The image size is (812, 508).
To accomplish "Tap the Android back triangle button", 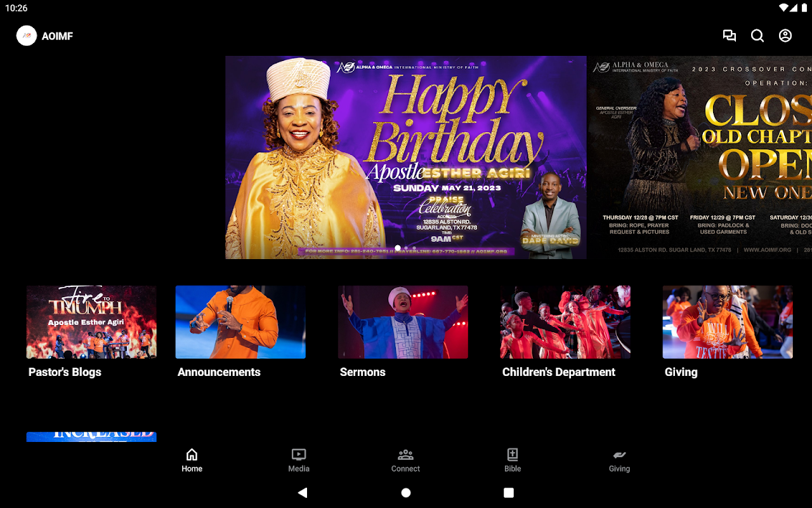I will (303, 492).
